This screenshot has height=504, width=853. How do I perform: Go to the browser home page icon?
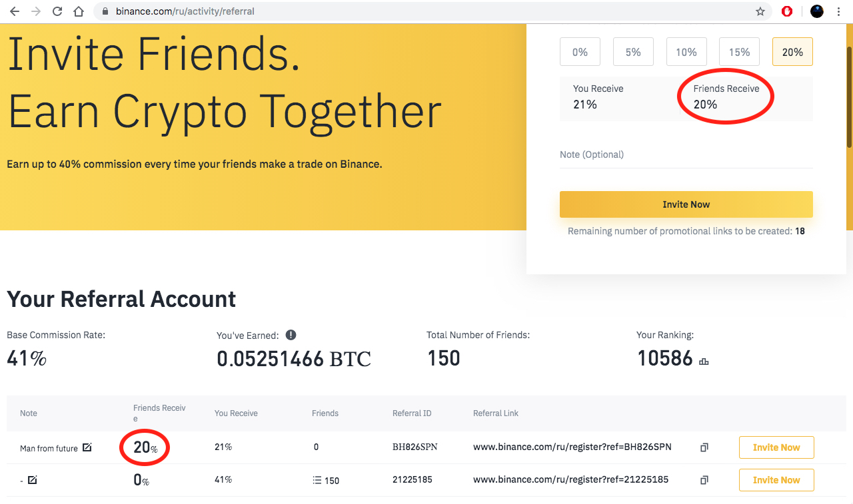pos(79,11)
